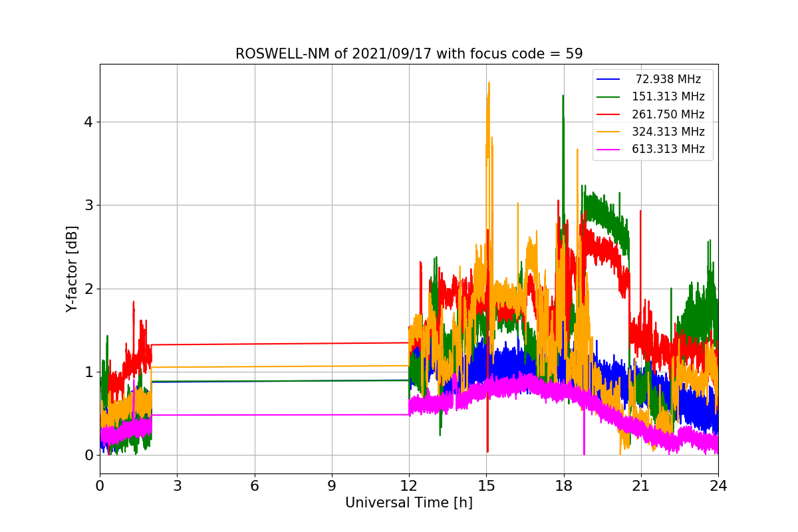Click the "Y-factor [dB]" axis label
798x532 pixels.
click(x=72, y=269)
